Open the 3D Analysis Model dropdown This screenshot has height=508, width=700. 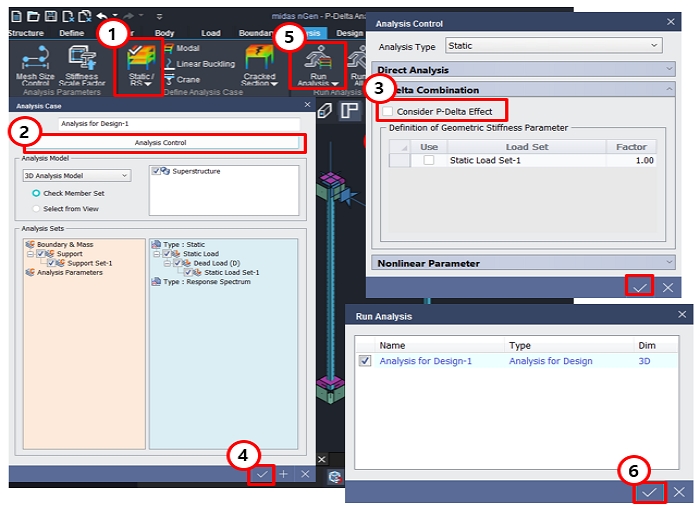[77, 175]
